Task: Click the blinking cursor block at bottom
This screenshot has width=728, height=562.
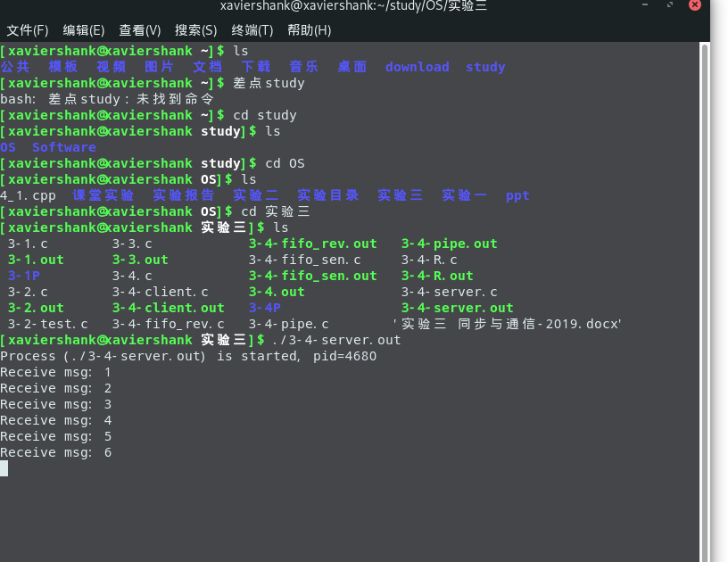Action: click(x=4, y=468)
